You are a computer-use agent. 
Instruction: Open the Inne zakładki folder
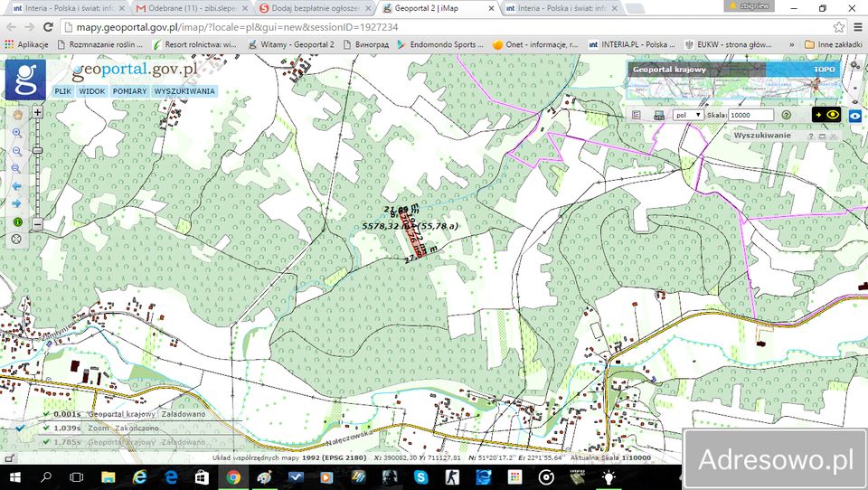point(833,44)
